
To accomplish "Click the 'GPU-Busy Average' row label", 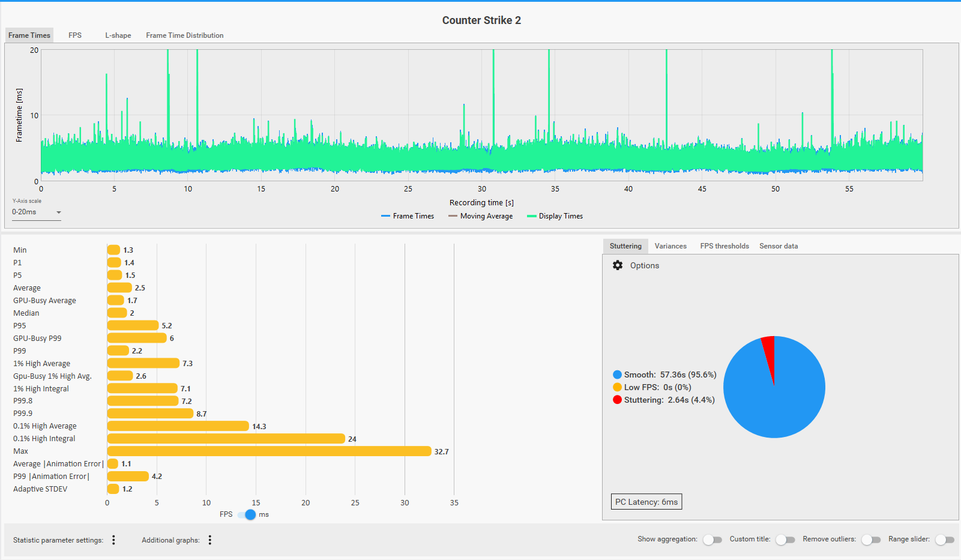I will tap(44, 301).
